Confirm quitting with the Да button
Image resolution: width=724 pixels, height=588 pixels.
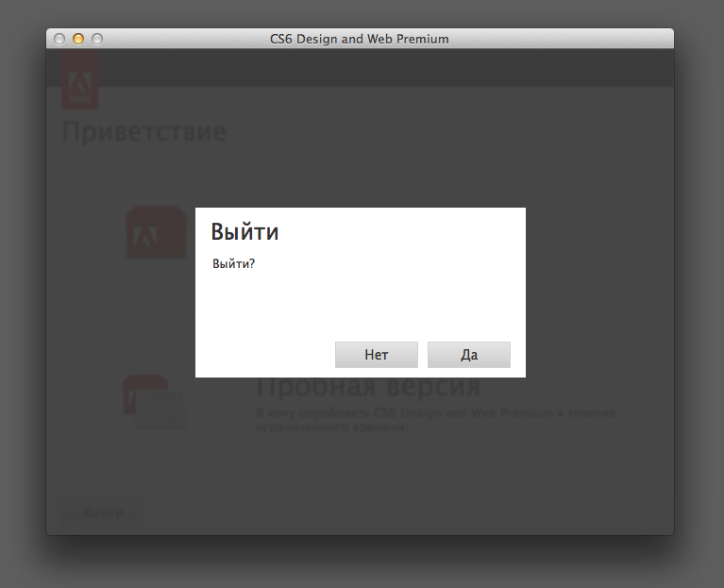[x=468, y=355]
